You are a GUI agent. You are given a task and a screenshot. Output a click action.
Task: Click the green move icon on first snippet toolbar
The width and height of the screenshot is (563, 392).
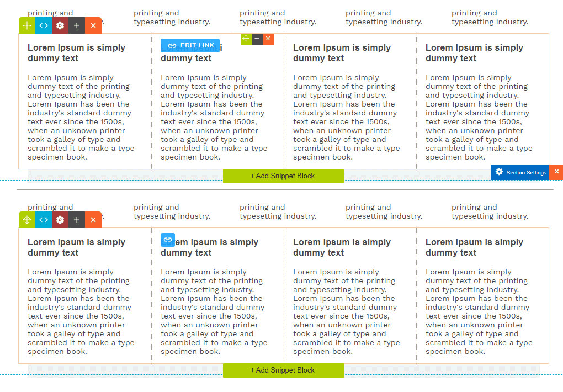pos(27,25)
